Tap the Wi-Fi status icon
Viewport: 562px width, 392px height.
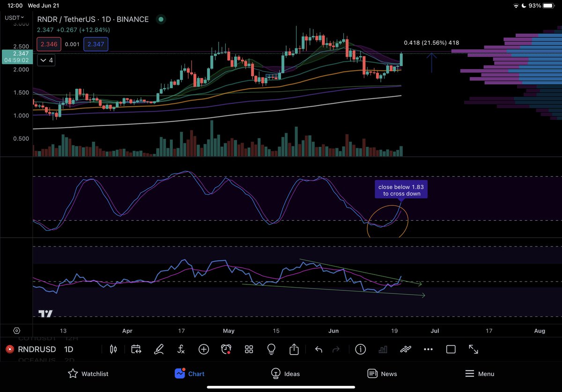517,6
